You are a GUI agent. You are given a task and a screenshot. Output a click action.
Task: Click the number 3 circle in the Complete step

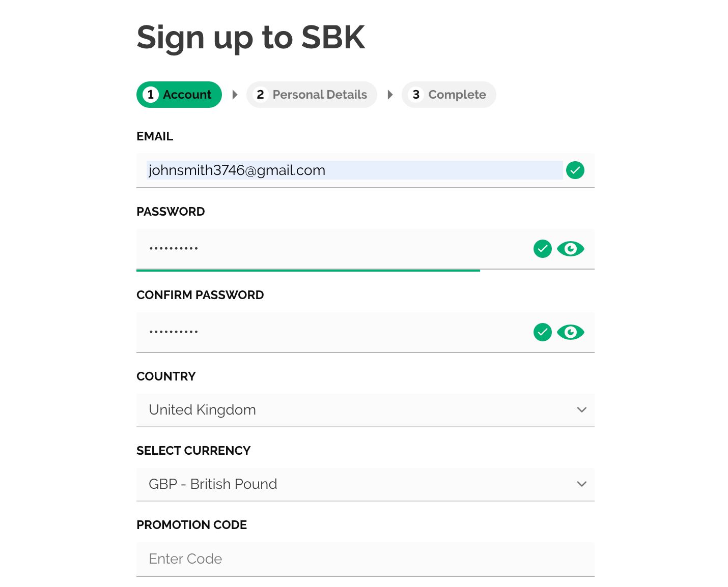416,94
